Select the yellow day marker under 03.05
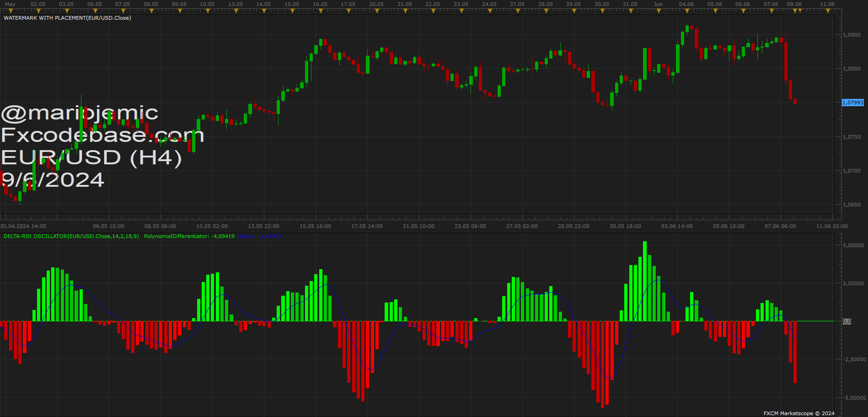Screen dimensions: 868x417 [66, 11]
